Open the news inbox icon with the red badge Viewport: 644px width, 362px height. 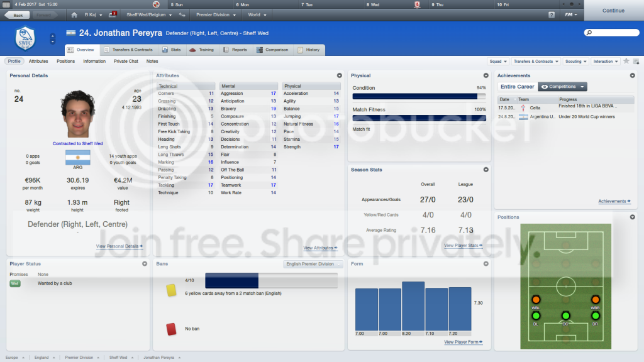(x=113, y=14)
